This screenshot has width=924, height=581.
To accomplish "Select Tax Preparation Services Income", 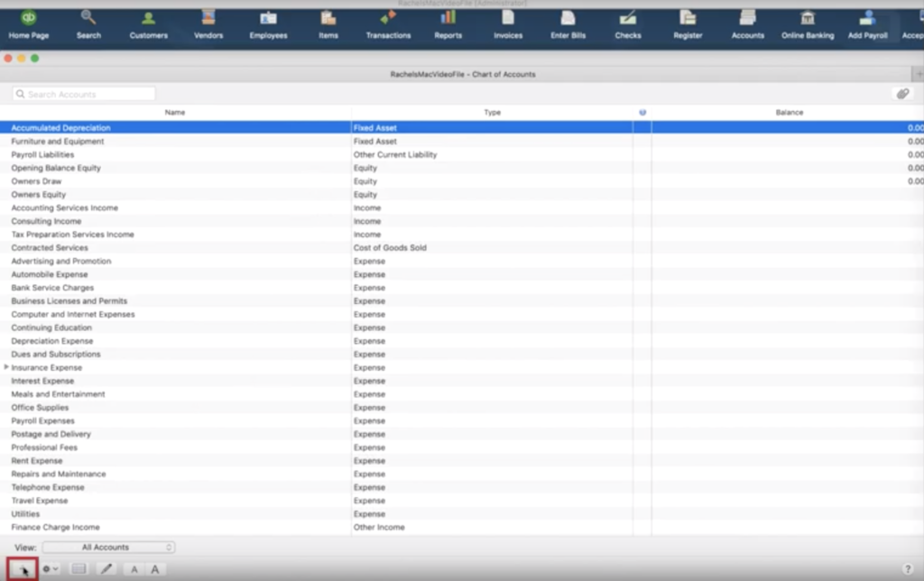I will pos(462,235).
